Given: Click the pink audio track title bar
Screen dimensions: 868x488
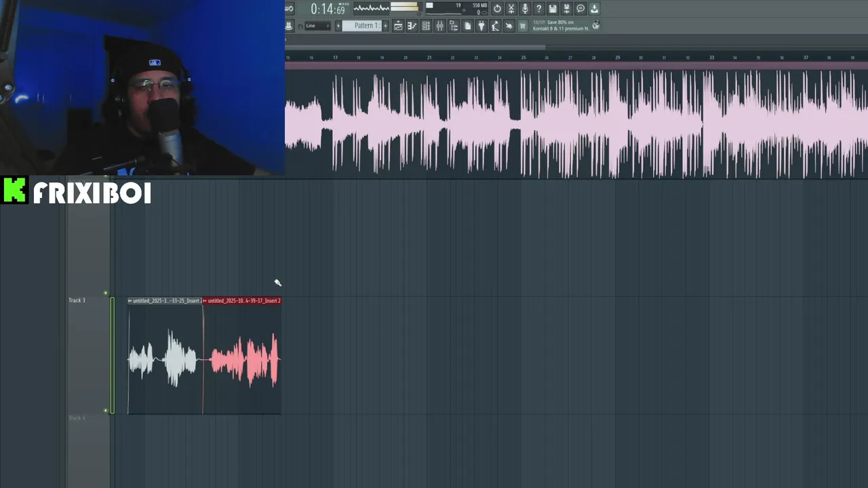Looking at the screenshot, I should pos(576,66).
